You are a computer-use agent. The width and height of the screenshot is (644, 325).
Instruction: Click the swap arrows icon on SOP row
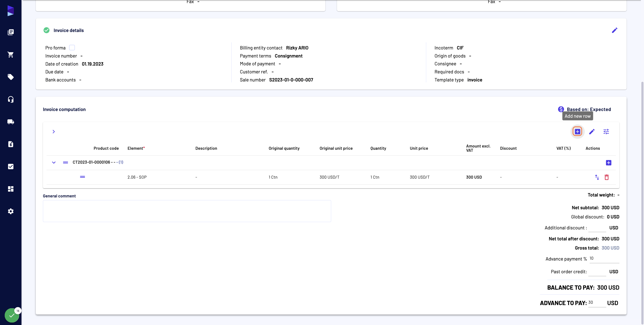597,177
